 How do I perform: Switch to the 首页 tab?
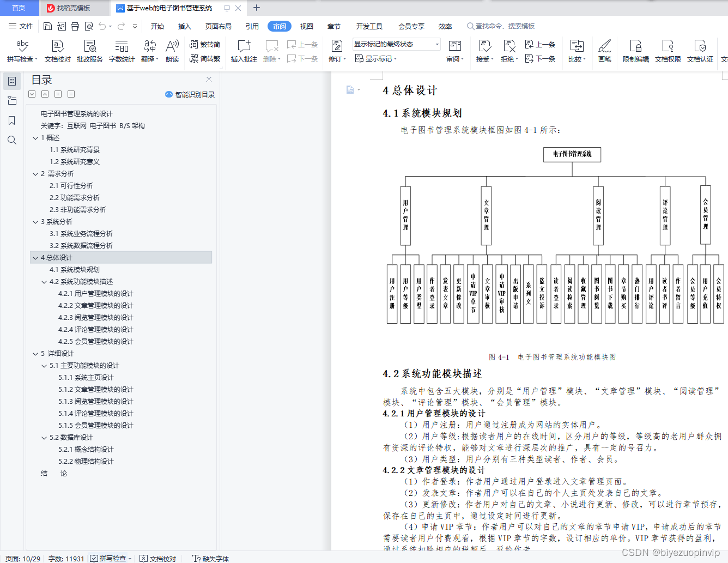(x=19, y=8)
